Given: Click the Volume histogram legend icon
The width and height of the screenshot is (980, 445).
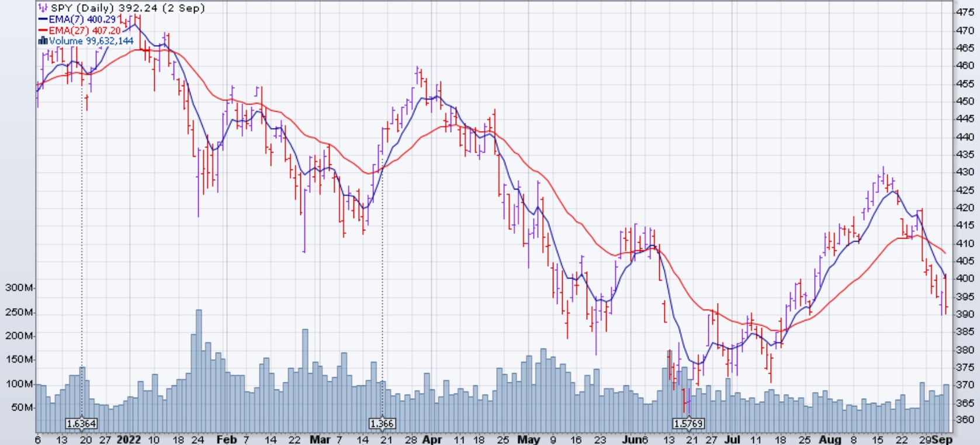Looking at the screenshot, I should pyautogui.click(x=43, y=41).
